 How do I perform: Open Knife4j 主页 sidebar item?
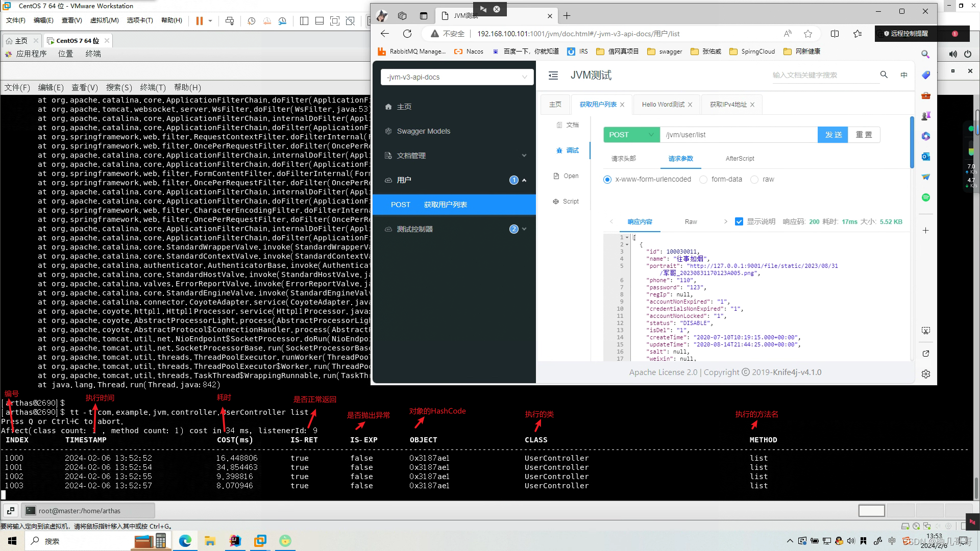pyautogui.click(x=454, y=107)
